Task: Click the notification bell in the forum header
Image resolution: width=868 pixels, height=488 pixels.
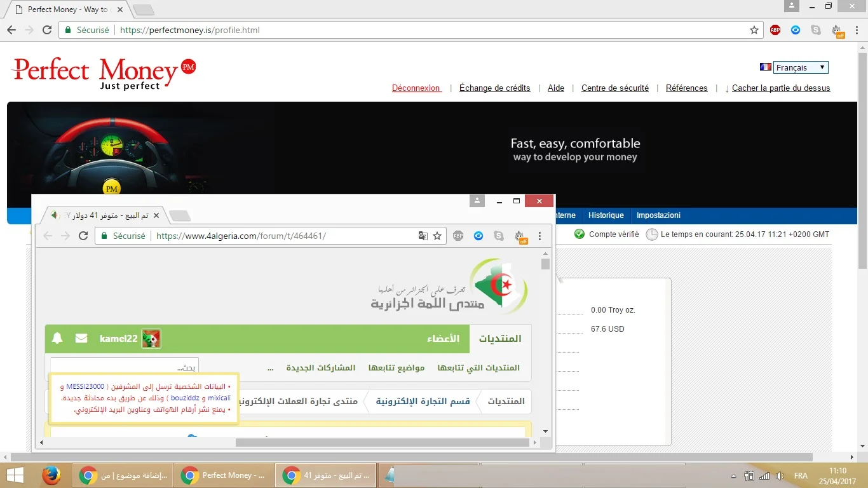Action: coord(57,339)
